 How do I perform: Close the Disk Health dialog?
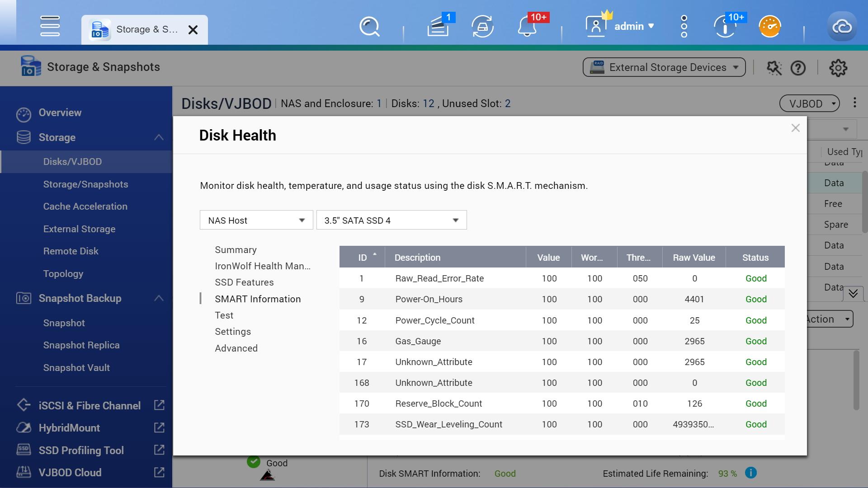(x=795, y=128)
